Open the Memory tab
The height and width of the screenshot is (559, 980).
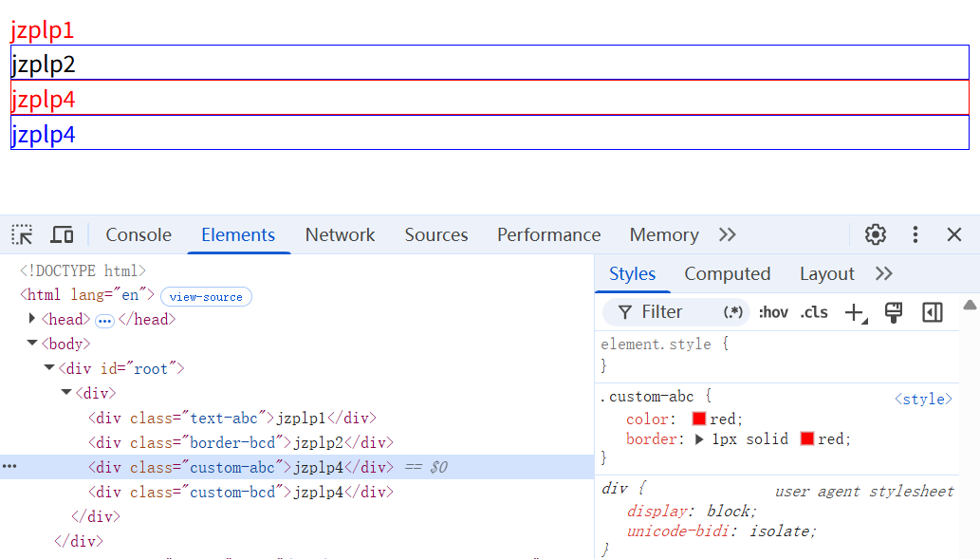point(664,234)
